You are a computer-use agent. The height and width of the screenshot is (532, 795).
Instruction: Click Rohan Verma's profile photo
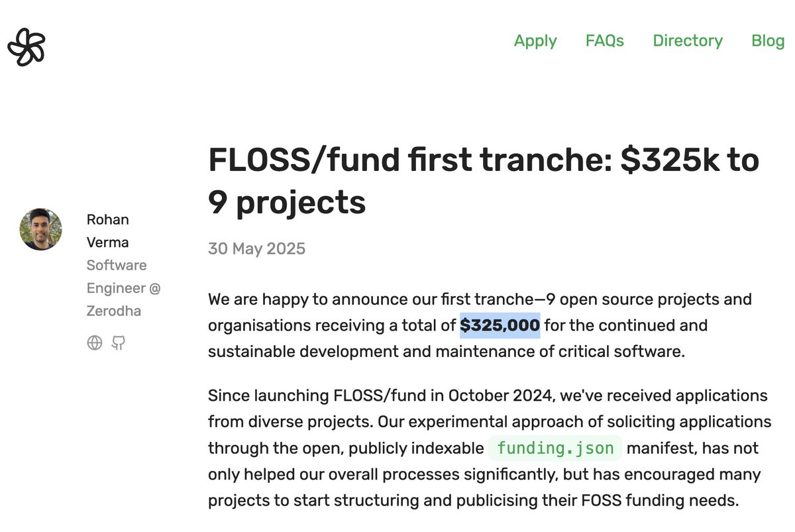click(x=41, y=229)
